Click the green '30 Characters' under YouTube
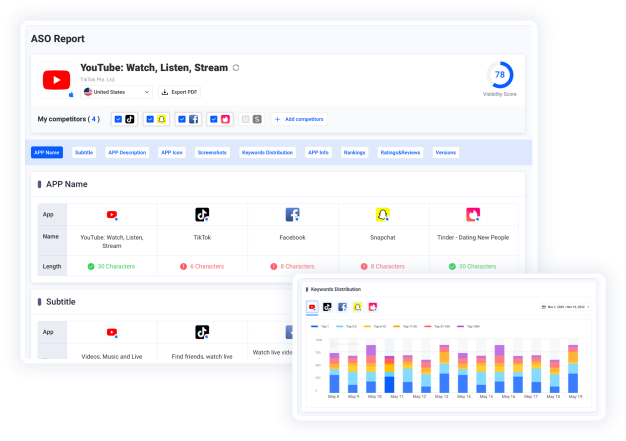Viewport: 626px width, 441px height. (116, 266)
